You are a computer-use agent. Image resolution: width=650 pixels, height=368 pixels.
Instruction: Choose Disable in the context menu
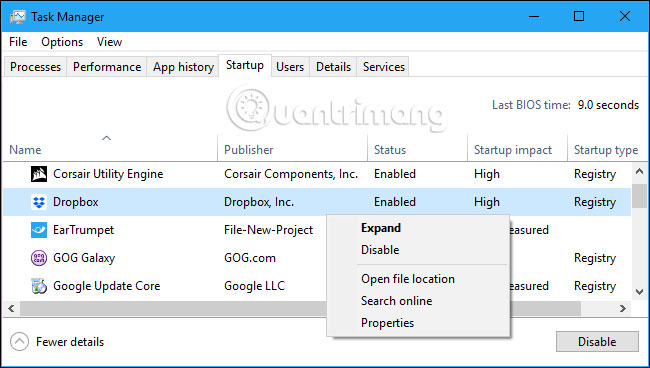(418, 250)
